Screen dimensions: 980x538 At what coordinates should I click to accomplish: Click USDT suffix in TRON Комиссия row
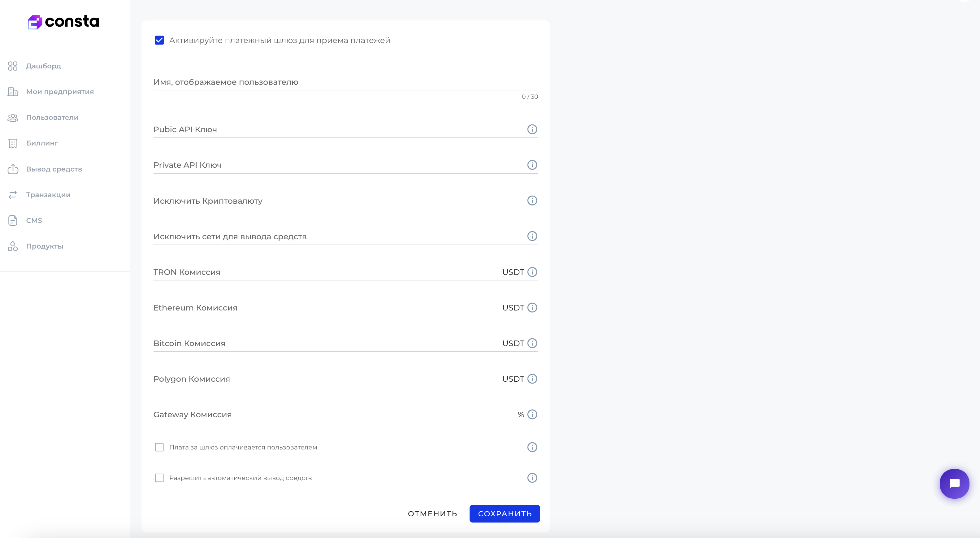tap(513, 272)
